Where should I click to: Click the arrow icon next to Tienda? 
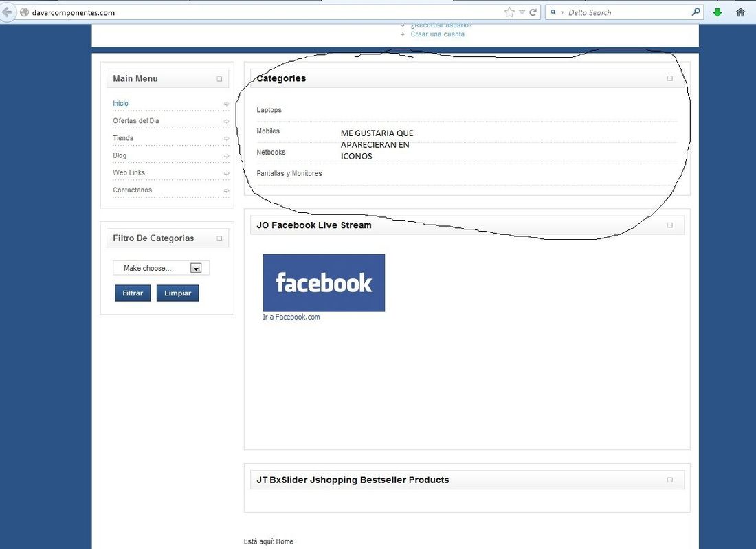coord(226,139)
